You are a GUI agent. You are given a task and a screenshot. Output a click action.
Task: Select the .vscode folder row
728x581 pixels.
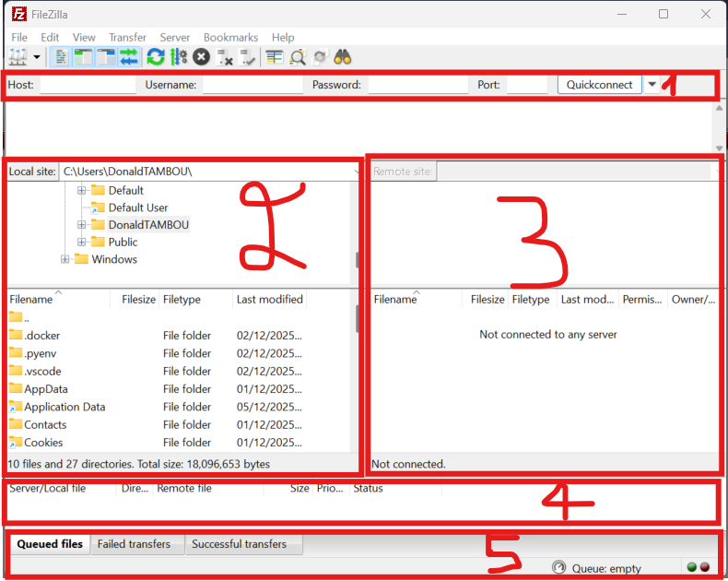(x=181, y=371)
